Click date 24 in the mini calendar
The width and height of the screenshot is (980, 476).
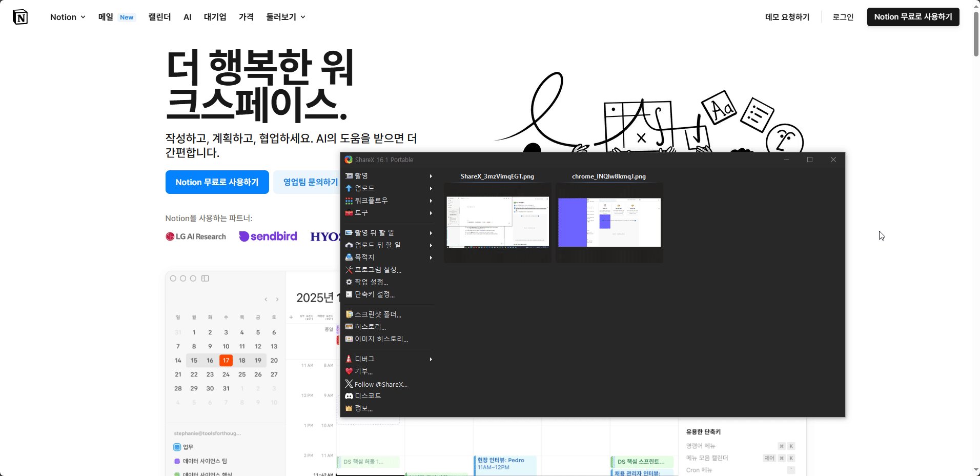pos(226,374)
